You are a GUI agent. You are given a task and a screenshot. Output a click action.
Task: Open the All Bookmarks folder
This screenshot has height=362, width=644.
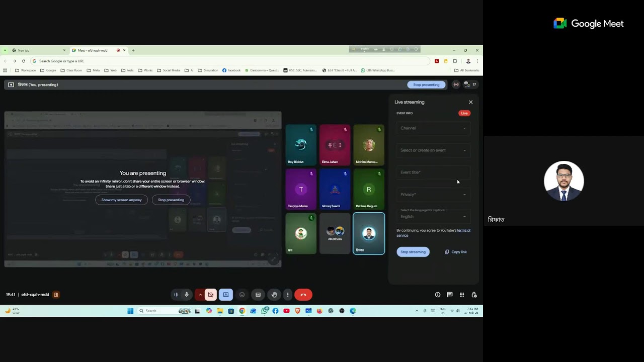tap(467, 70)
